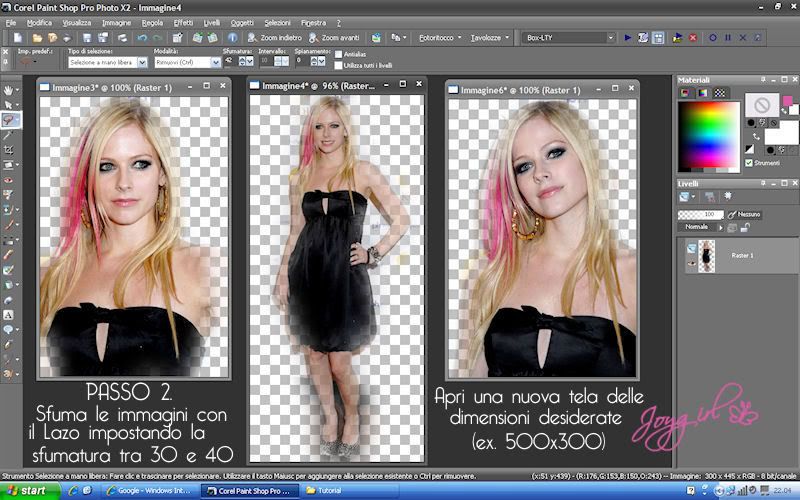This screenshot has width=800, height=500.
Task: Open the Immagine menu
Action: (x=116, y=23)
